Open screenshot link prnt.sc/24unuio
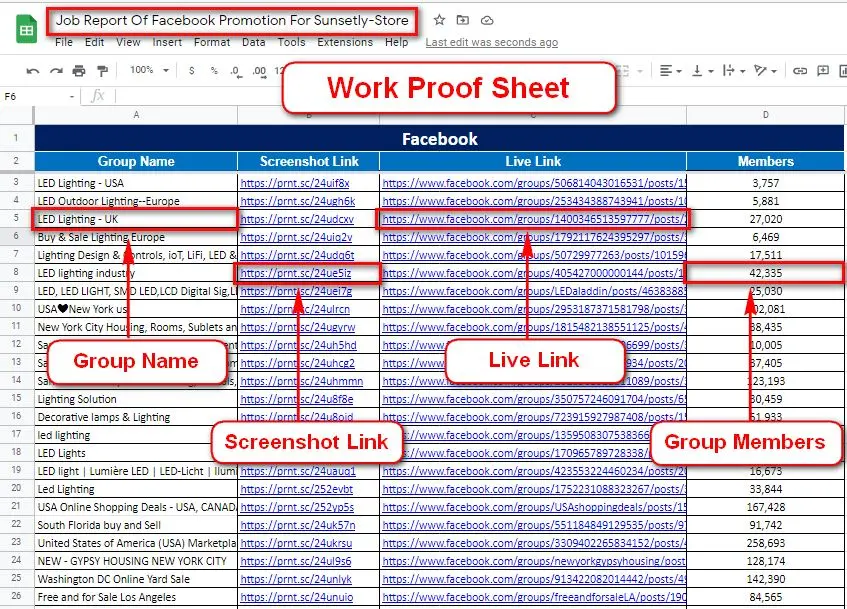 point(297,597)
